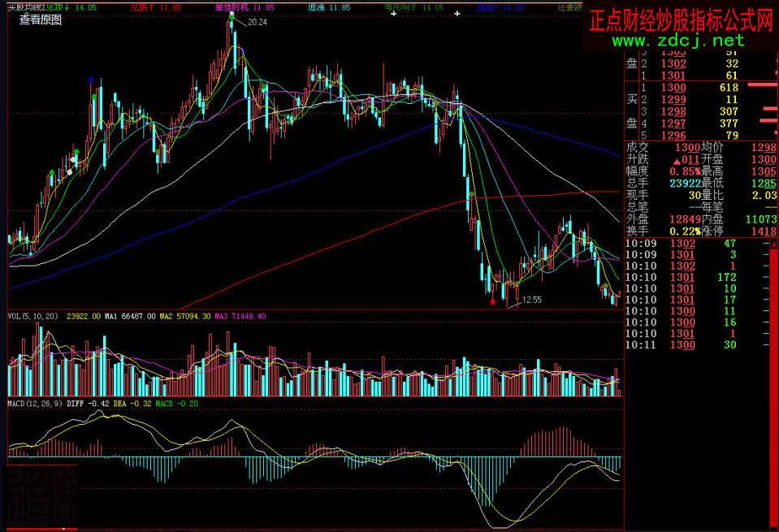
Task: Select buy level 5 price 1296
Action: [675, 135]
